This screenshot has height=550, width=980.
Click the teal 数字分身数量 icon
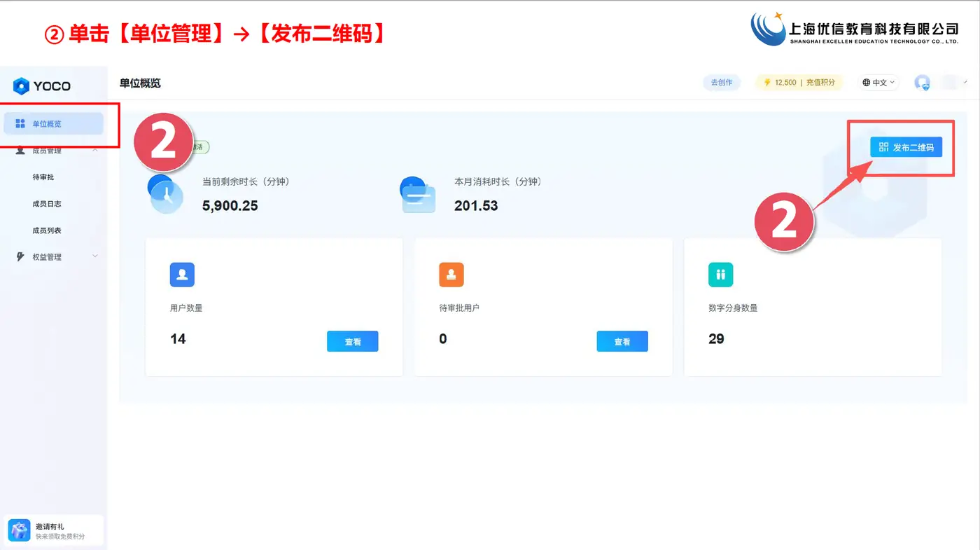click(x=721, y=275)
